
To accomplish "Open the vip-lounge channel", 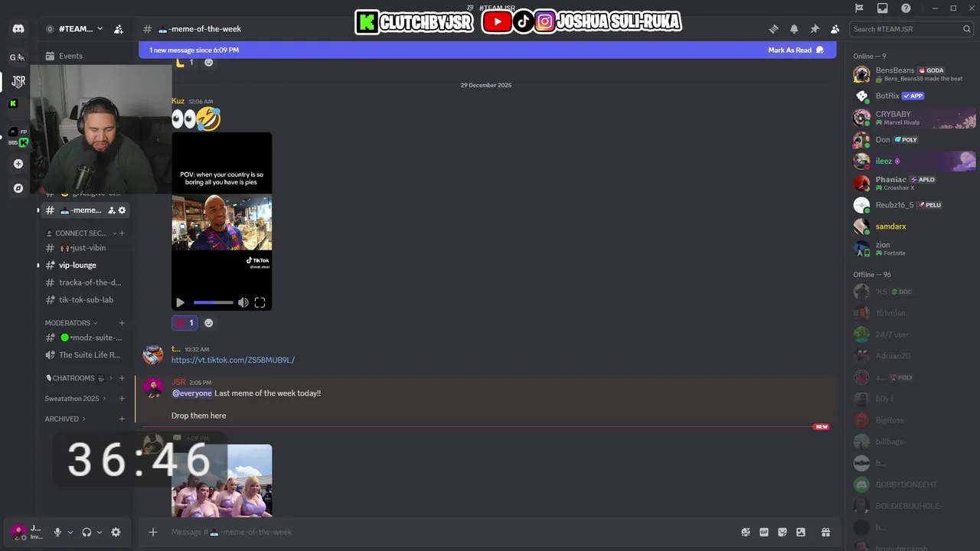I will click(x=84, y=266).
